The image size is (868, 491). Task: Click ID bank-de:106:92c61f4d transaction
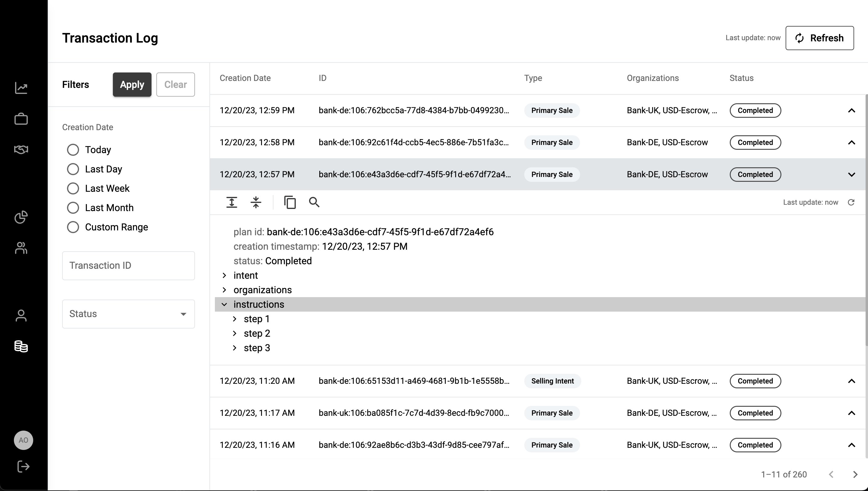[414, 143]
